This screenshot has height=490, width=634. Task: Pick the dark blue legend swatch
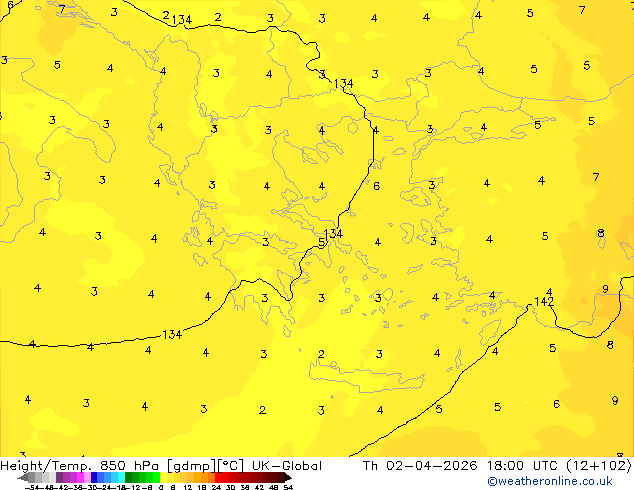(94, 477)
